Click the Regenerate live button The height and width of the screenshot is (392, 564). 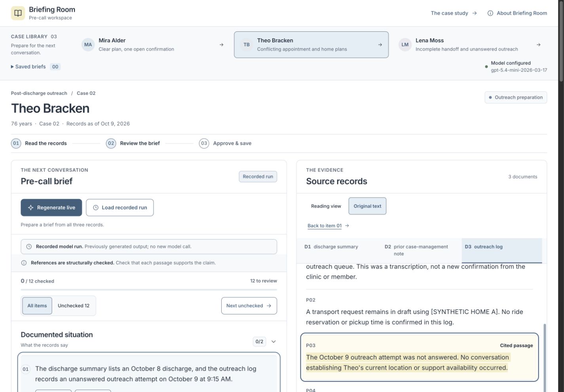click(x=51, y=207)
